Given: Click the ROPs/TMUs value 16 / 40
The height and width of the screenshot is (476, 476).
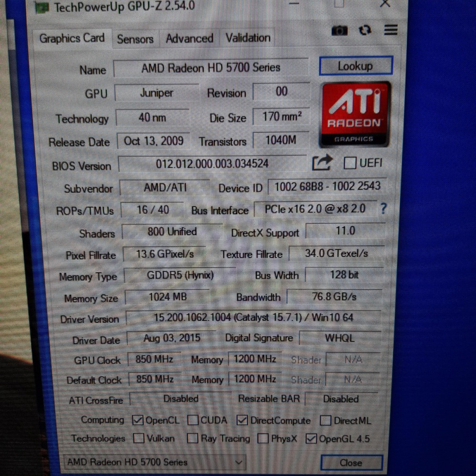Looking at the screenshot, I should pyautogui.click(x=153, y=209).
